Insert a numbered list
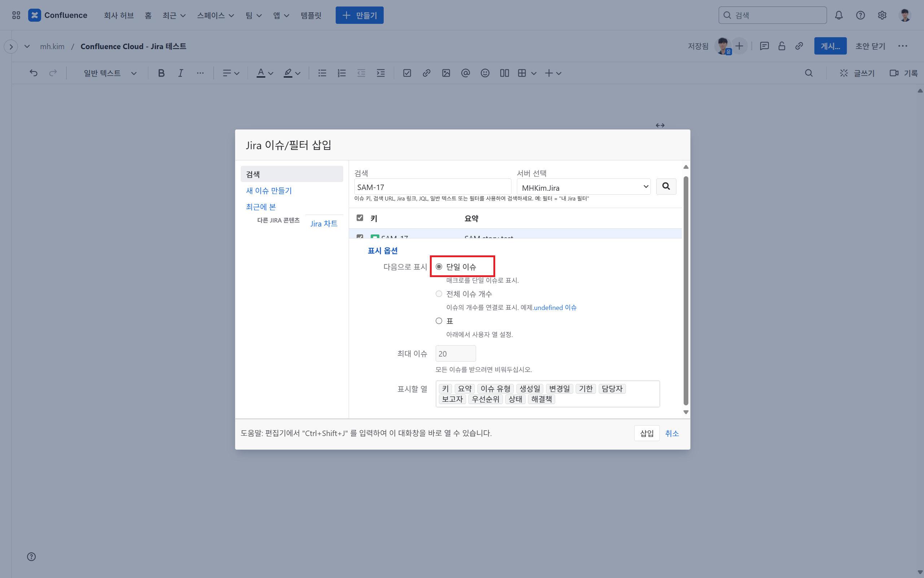The image size is (924, 578). (x=342, y=73)
